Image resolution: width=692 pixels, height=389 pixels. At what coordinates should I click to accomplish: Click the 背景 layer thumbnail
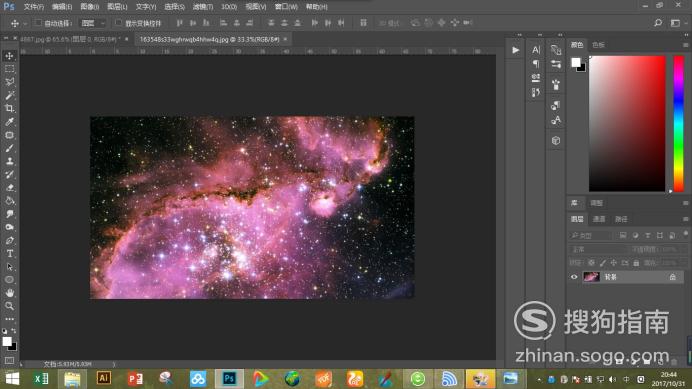pos(591,277)
